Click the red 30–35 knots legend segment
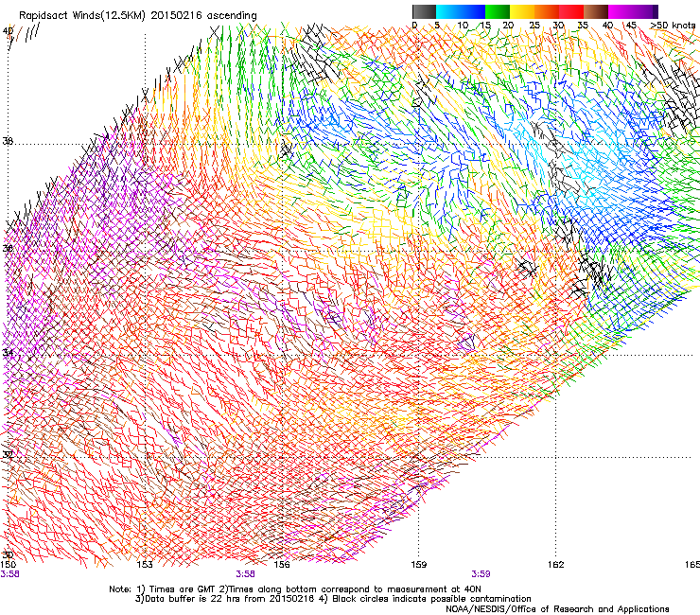This screenshot has width=700, height=615. coord(571,11)
